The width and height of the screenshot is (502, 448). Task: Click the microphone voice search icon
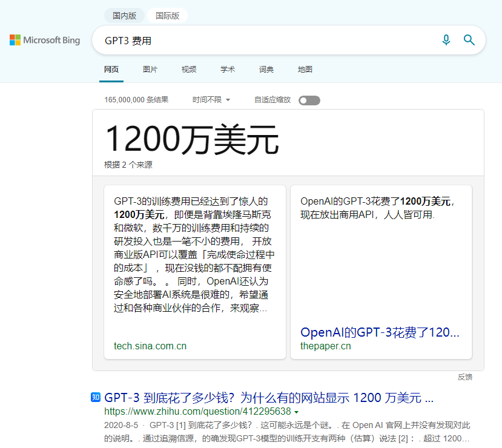tap(446, 40)
